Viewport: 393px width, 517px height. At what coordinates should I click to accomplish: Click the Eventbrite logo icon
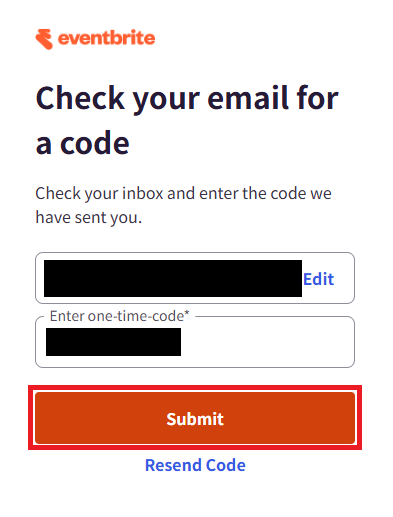[x=44, y=39]
